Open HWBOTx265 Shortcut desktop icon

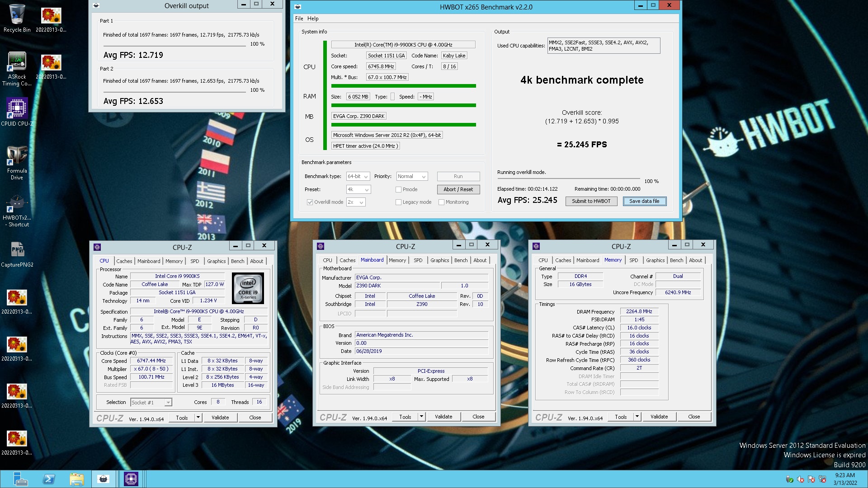coord(17,211)
